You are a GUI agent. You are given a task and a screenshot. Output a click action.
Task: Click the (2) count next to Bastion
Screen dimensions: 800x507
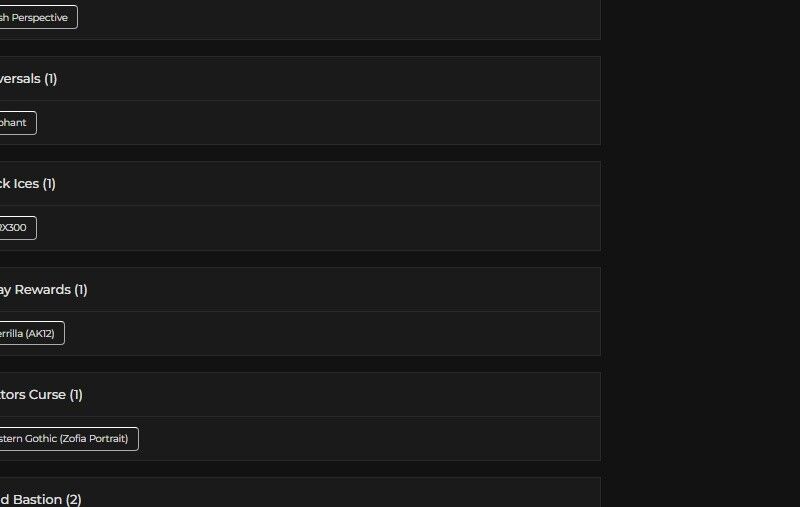pos(74,499)
